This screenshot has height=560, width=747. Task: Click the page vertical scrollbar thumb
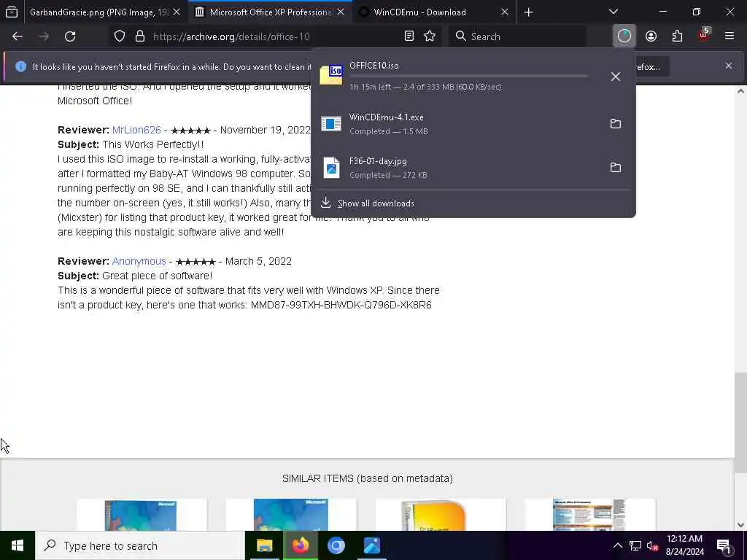click(x=741, y=422)
